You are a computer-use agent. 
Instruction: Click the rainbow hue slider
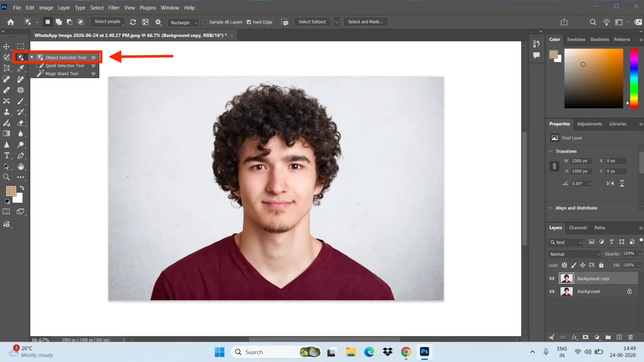634,78
